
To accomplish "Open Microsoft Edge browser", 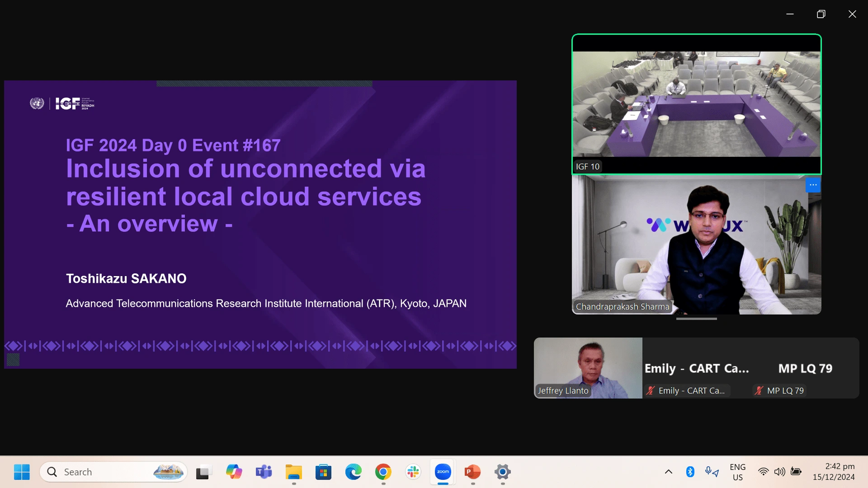I will click(x=353, y=472).
